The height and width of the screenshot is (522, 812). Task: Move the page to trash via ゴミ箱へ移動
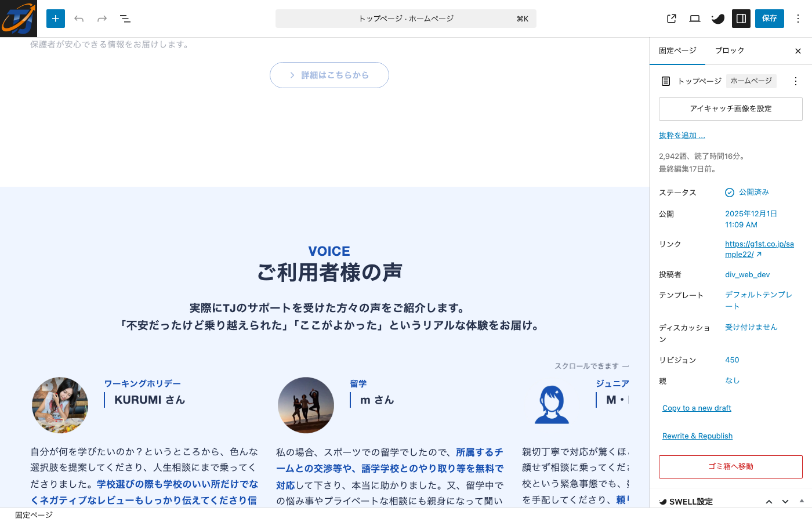click(x=730, y=467)
